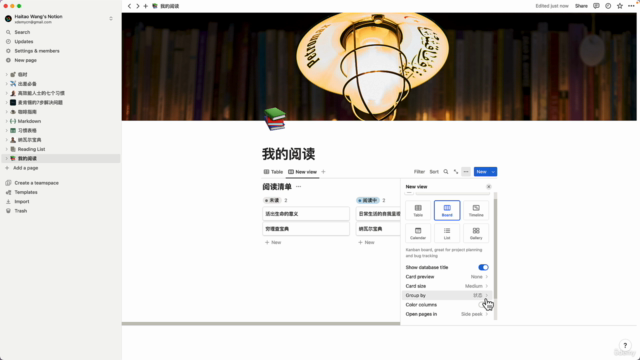This screenshot has height=360, width=640.
Task: Toggle Show database title switch
Action: 483,267
